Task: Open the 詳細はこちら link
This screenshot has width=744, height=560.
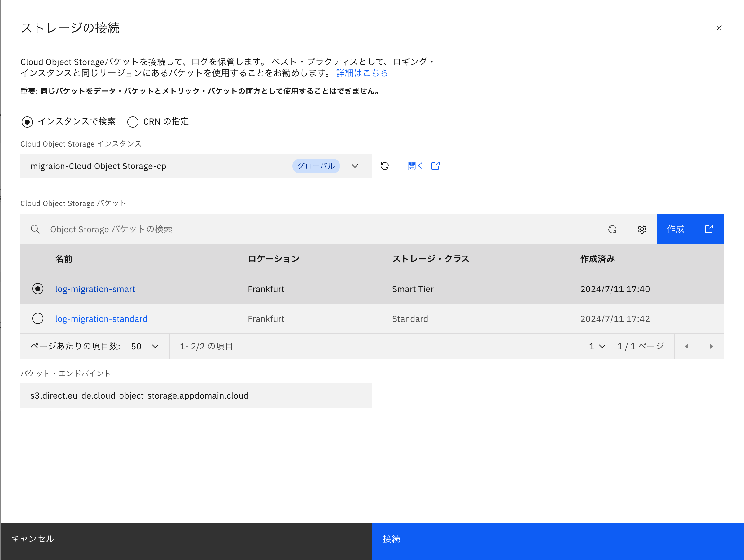Action: (x=361, y=73)
